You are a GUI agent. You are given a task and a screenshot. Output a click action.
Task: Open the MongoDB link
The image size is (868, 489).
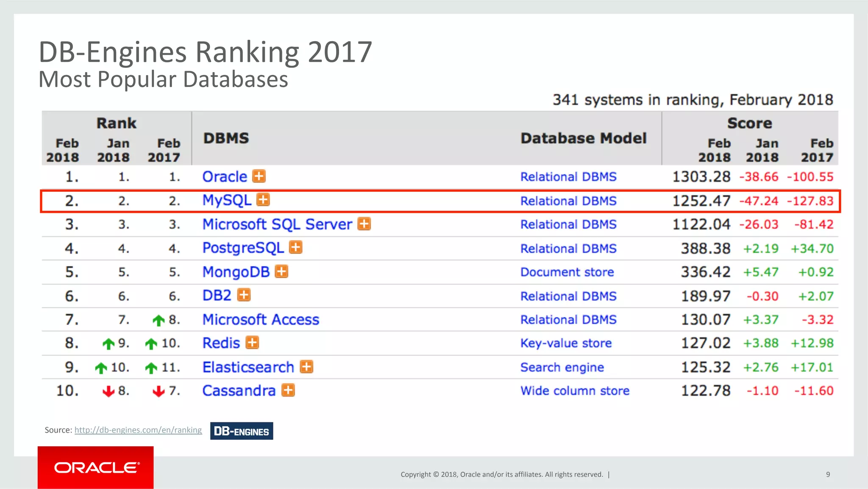coord(236,272)
